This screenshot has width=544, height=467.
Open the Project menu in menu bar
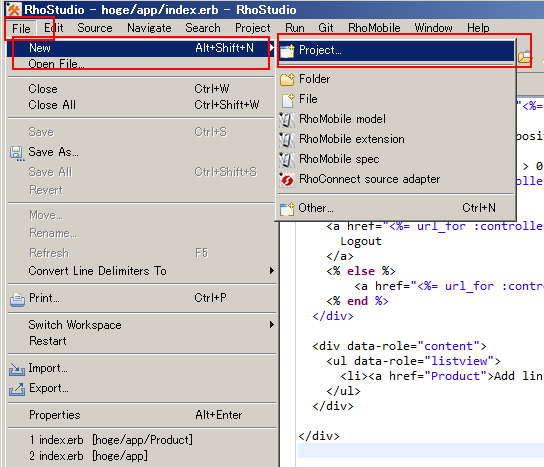[x=253, y=28]
